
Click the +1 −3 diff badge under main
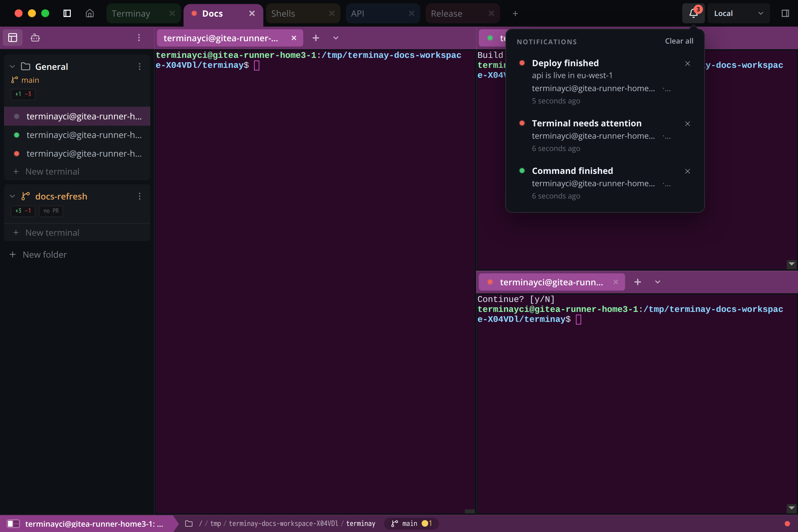click(x=23, y=94)
